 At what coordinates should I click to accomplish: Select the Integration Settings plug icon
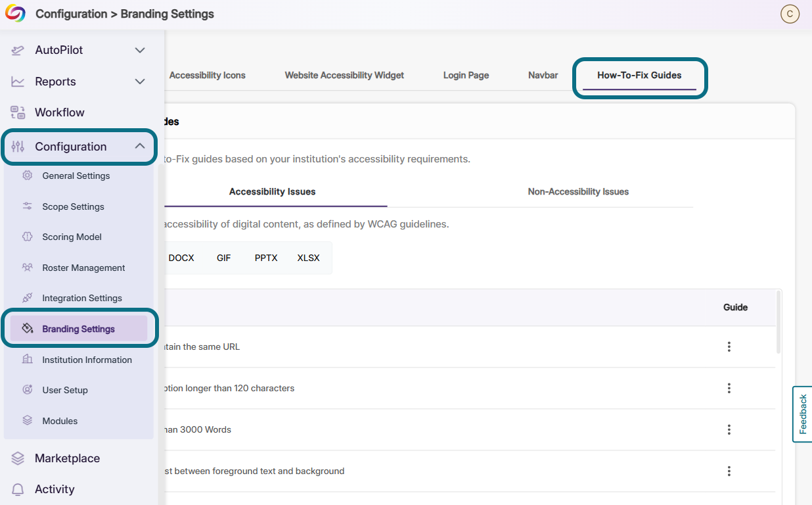click(26, 298)
